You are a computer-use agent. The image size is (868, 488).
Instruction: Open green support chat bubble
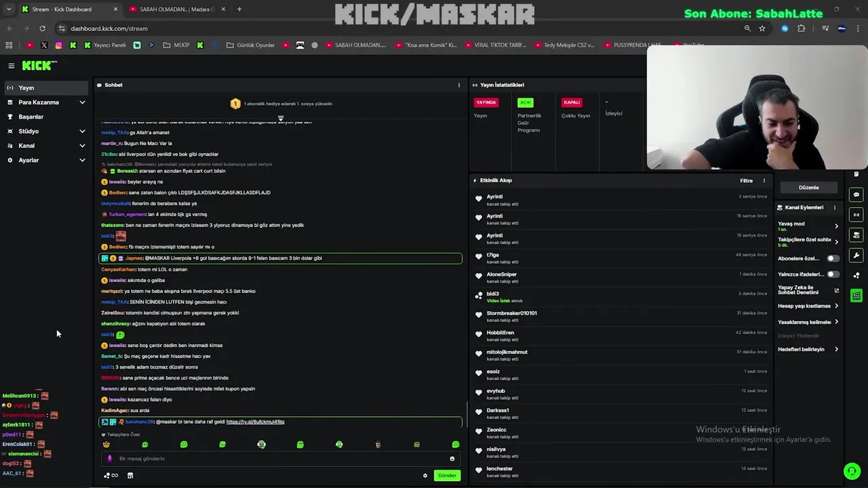click(851, 471)
